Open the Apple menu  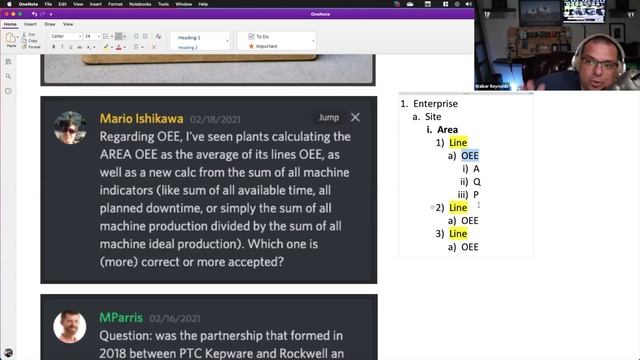[9, 4]
